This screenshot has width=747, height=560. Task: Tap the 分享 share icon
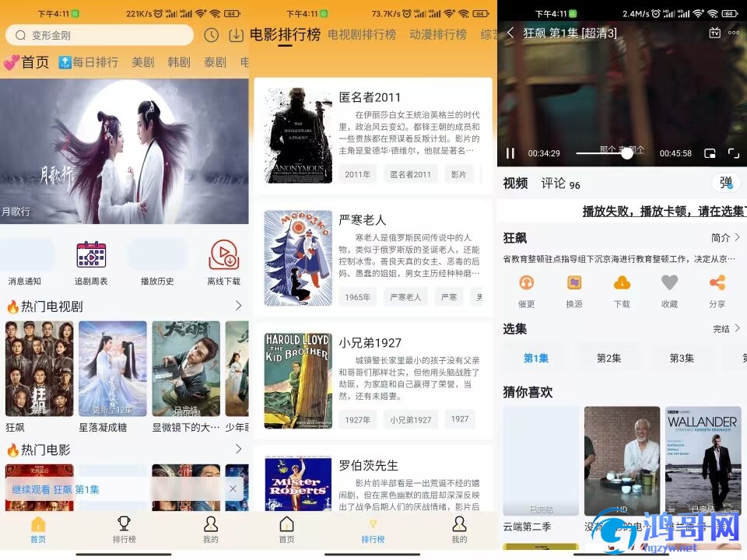[717, 283]
